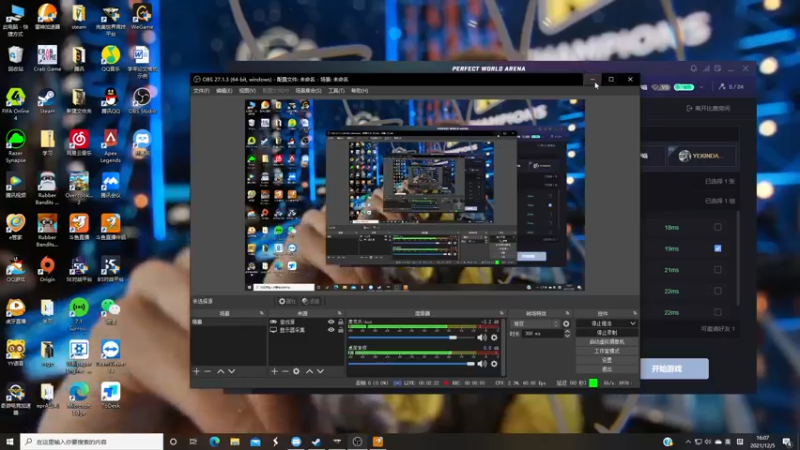Open transition properties gear in Scene Transitions
The height and width of the screenshot is (450, 800).
[x=566, y=323]
